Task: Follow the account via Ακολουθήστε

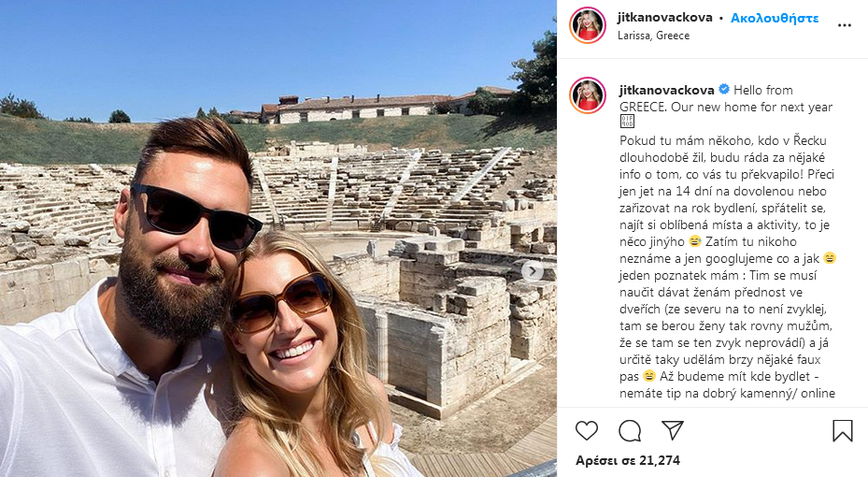Action: point(775,18)
